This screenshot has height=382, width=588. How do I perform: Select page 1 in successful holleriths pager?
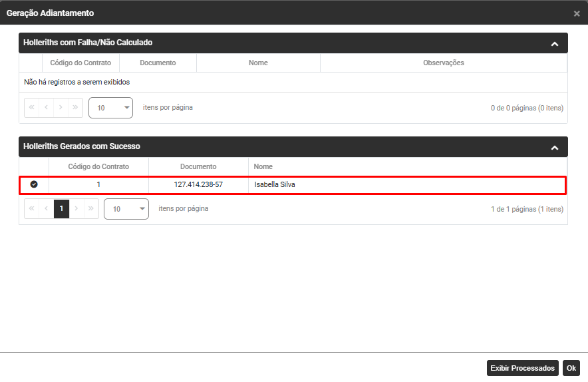61,209
